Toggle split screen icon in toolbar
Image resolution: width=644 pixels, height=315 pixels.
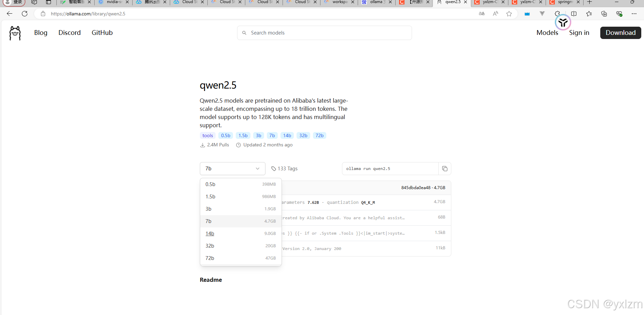(574, 14)
